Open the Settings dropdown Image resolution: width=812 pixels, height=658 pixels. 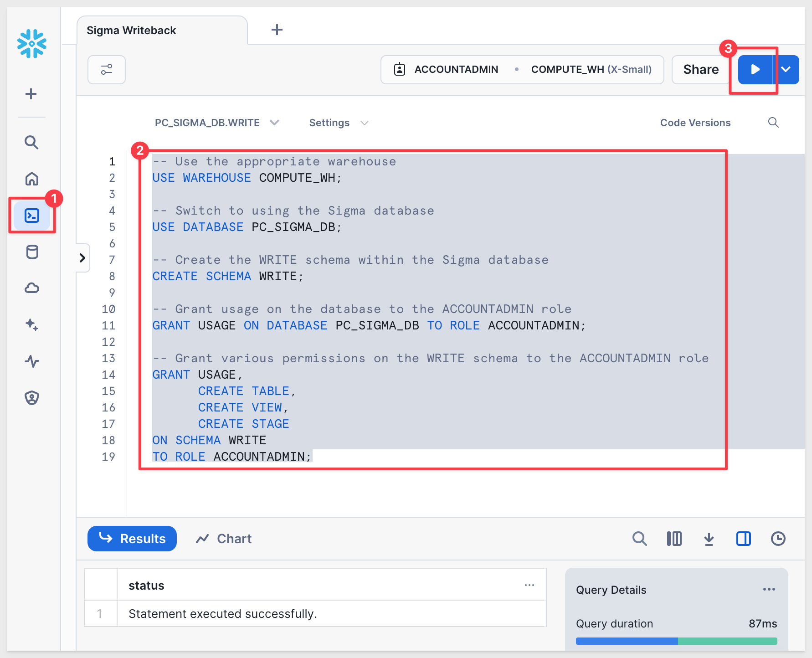coord(339,123)
